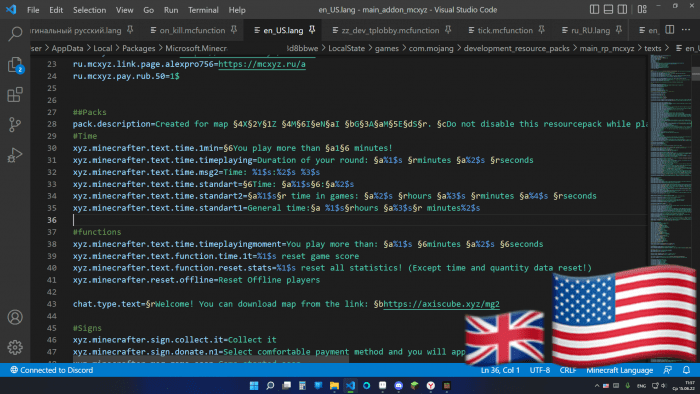Unpin the on_kill.mcfunction tab
Screen dimensions: 700x394
click(234, 30)
